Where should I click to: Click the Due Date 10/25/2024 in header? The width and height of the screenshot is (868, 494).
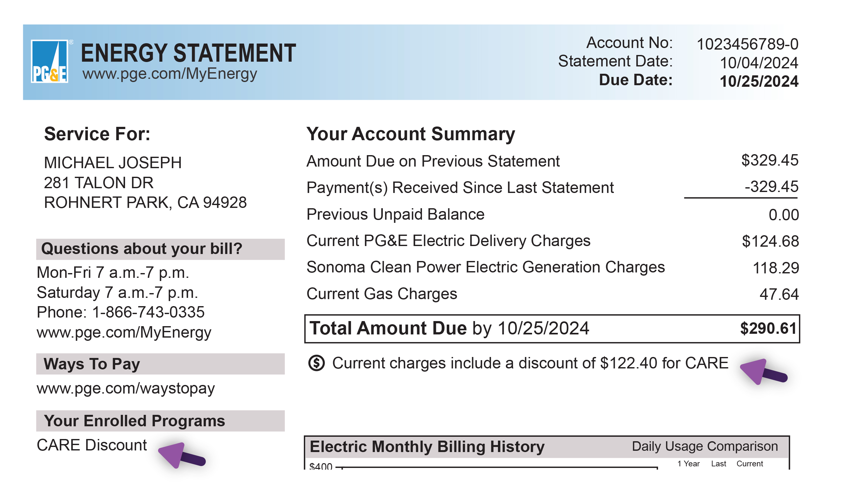(x=759, y=81)
